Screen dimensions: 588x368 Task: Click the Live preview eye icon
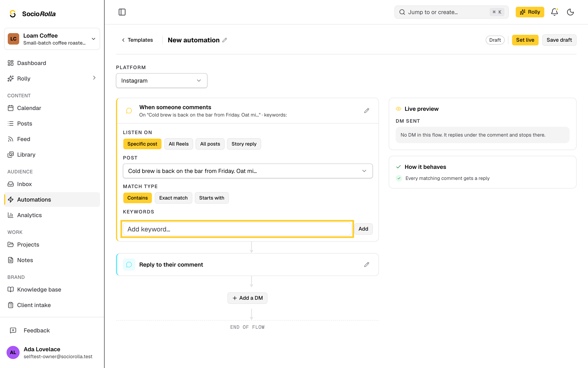click(x=399, y=109)
